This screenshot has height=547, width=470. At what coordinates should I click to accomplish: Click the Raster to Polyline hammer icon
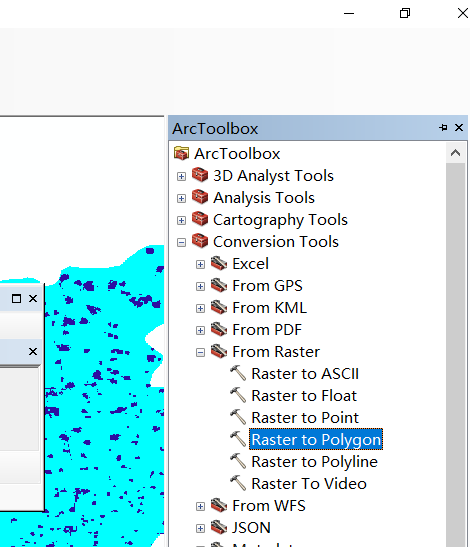tap(238, 461)
